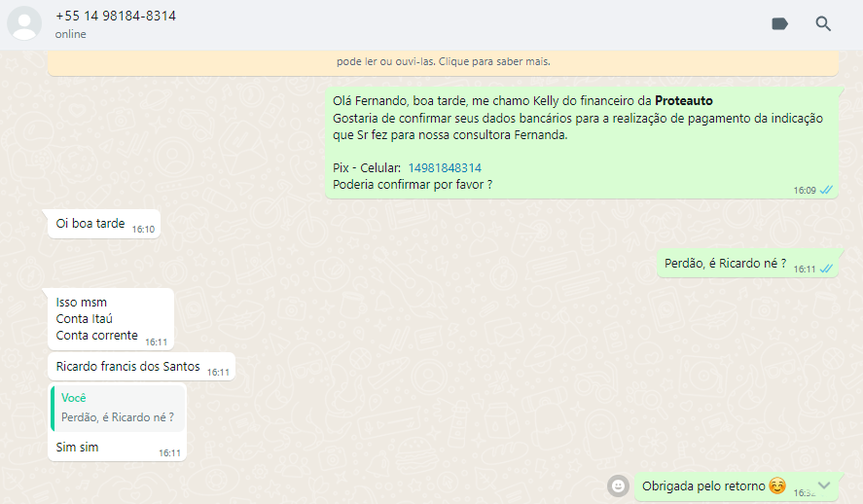Open message search with the magnifier icon
This screenshot has width=863, height=504.
[x=823, y=24]
